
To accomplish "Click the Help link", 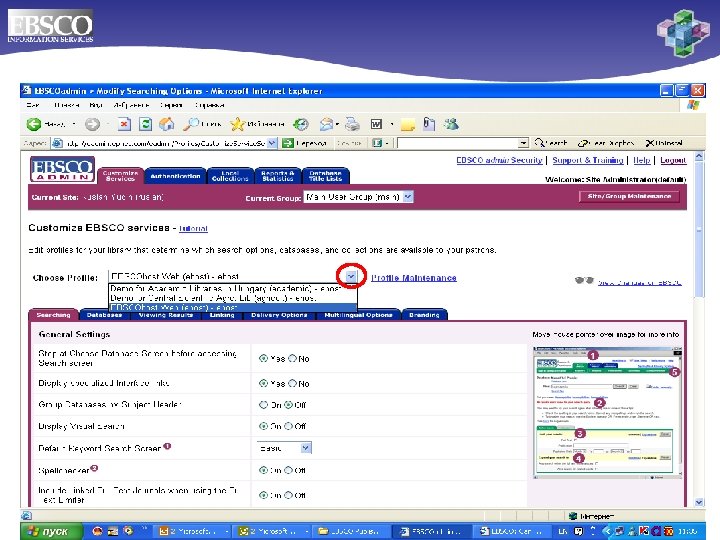I will coord(642,160).
